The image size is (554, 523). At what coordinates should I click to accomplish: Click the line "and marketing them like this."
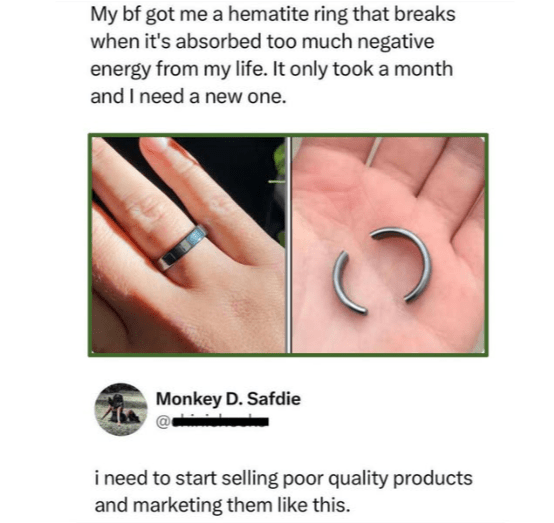[222, 505]
